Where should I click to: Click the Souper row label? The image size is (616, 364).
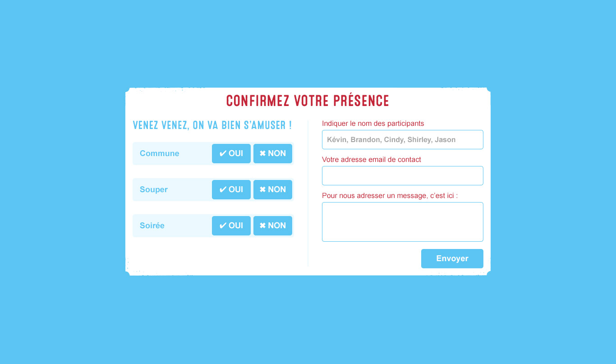coord(154,189)
